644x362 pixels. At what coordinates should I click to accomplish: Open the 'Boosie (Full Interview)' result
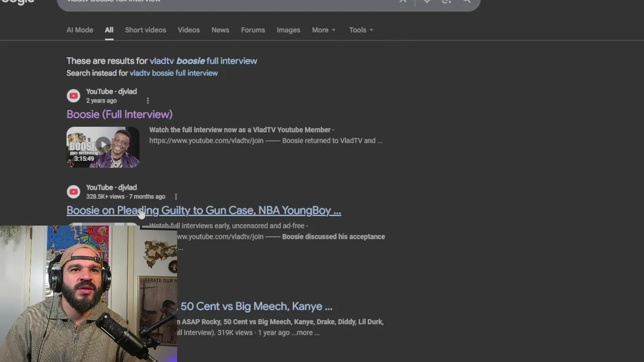click(119, 114)
